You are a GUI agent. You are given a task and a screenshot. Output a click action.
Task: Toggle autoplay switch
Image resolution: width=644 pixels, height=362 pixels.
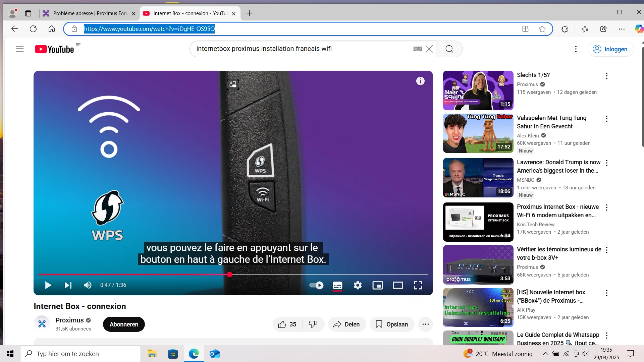pos(316,285)
